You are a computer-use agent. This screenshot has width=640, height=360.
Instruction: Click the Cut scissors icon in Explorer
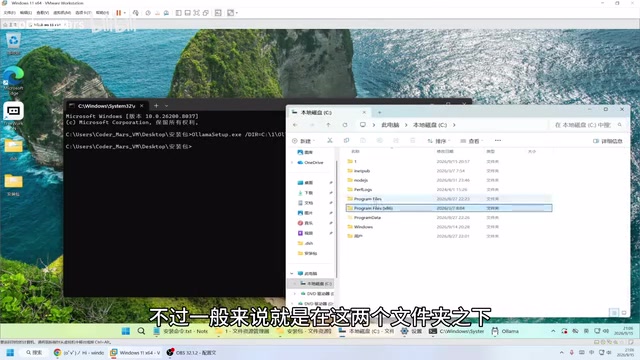pos(330,140)
